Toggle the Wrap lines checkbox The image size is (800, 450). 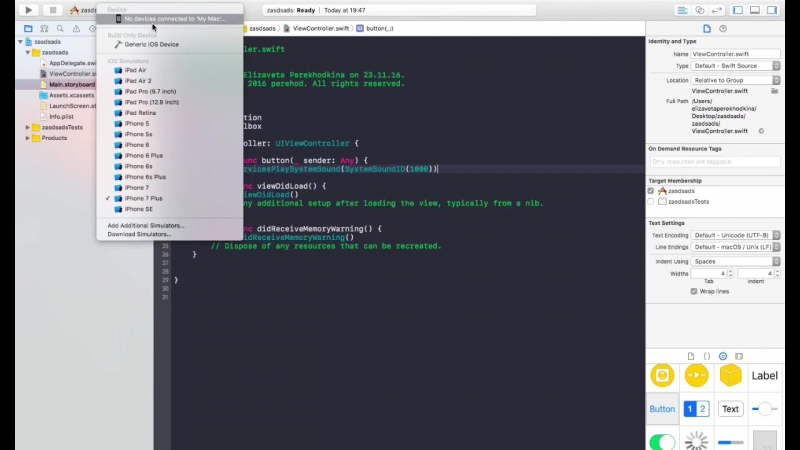[x=694, y=292]
